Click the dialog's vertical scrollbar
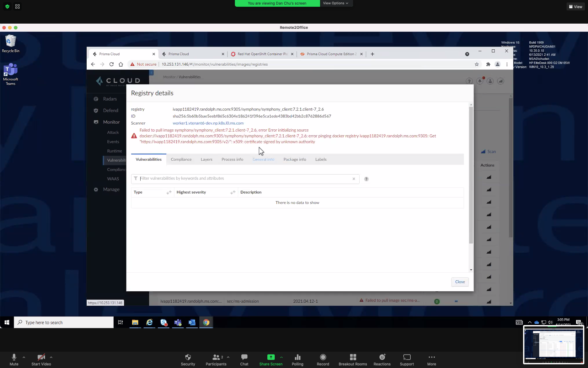 (x=471, y=175)
